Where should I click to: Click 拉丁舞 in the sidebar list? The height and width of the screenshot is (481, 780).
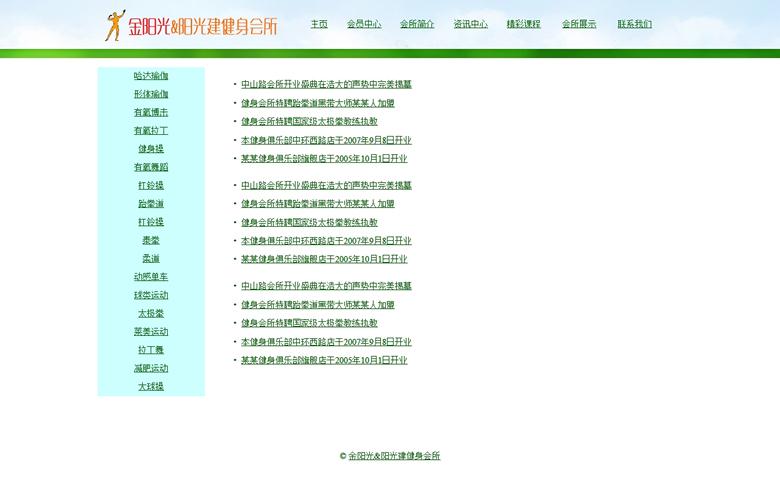coord(151,350)
